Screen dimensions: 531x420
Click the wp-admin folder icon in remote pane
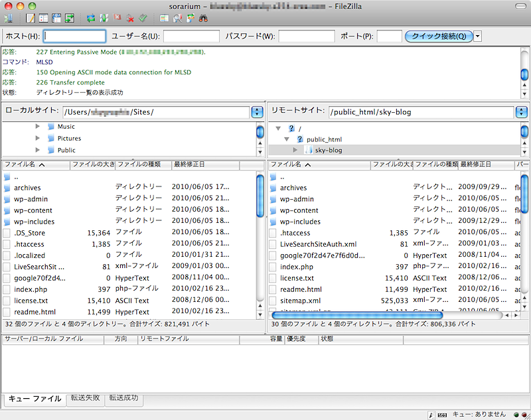(273, 199)
